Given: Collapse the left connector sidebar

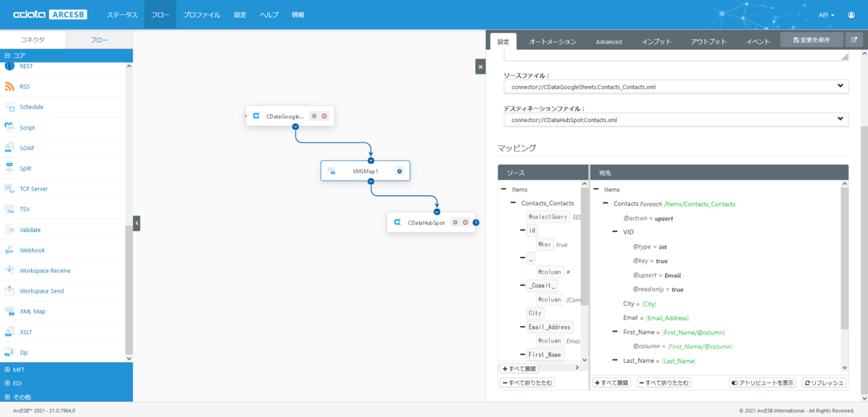Looking at the screenshot, I should [136, 223].
